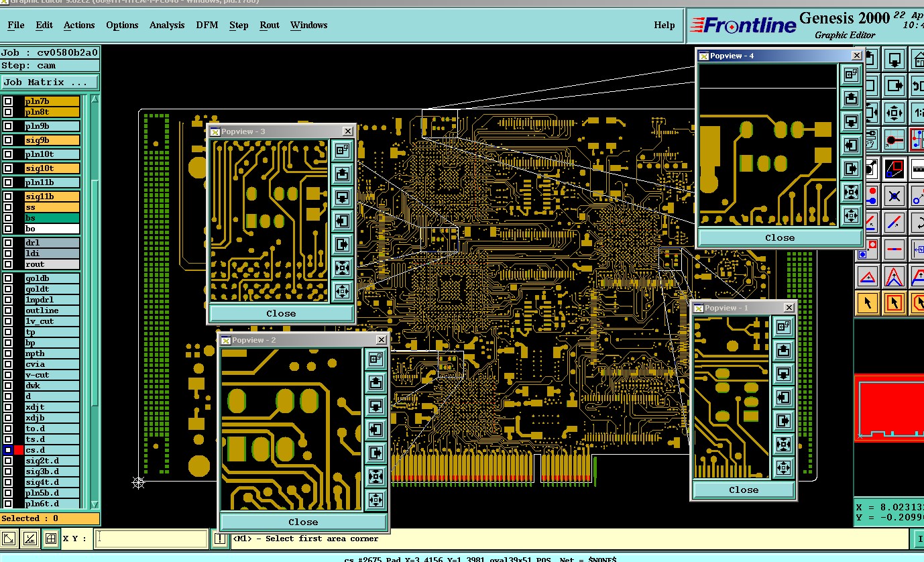Select the ruler measure tool icon
Image resolution: width=924 pixels, height=562 pixels.
pyautogui.click(x=917, y=168)
